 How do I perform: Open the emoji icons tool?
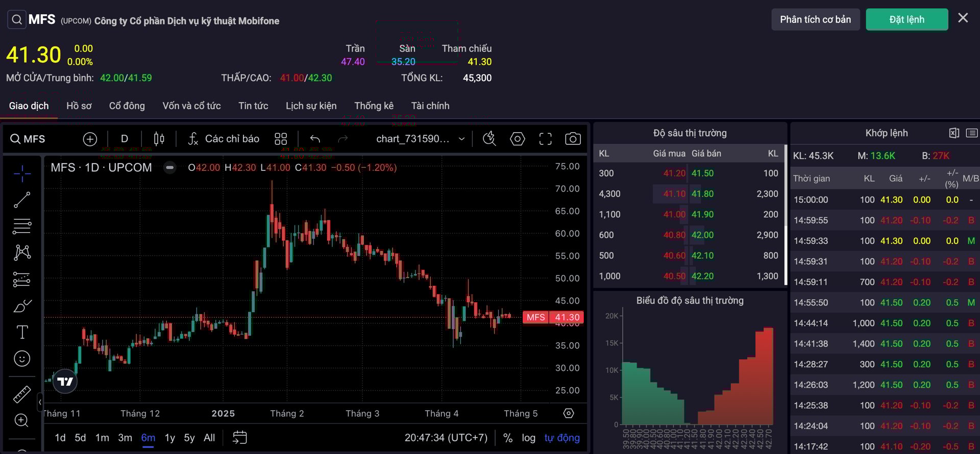22,359
